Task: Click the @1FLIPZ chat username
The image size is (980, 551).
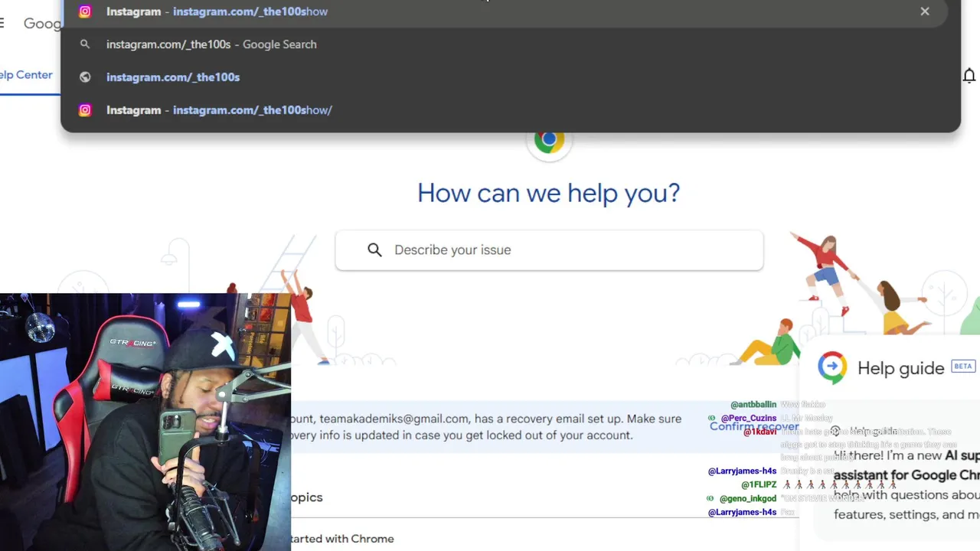Action: [x=759, y=485]
